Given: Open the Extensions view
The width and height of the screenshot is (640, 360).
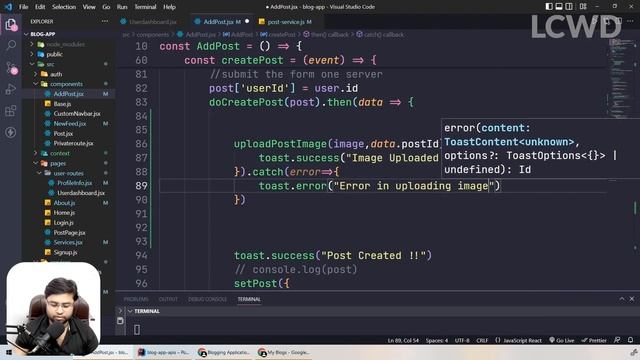Looking at the screenshot, I should 11,111.
